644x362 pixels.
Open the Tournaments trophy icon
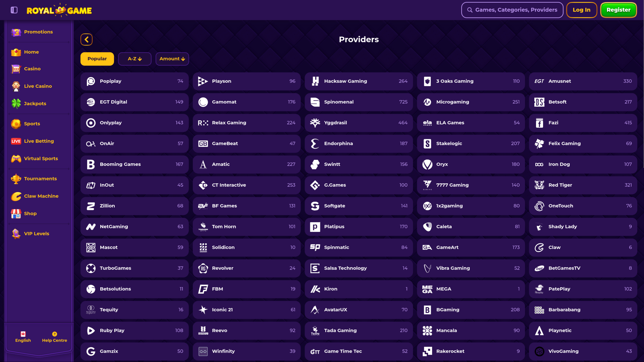pyautogui.click(x=16, y=178)
